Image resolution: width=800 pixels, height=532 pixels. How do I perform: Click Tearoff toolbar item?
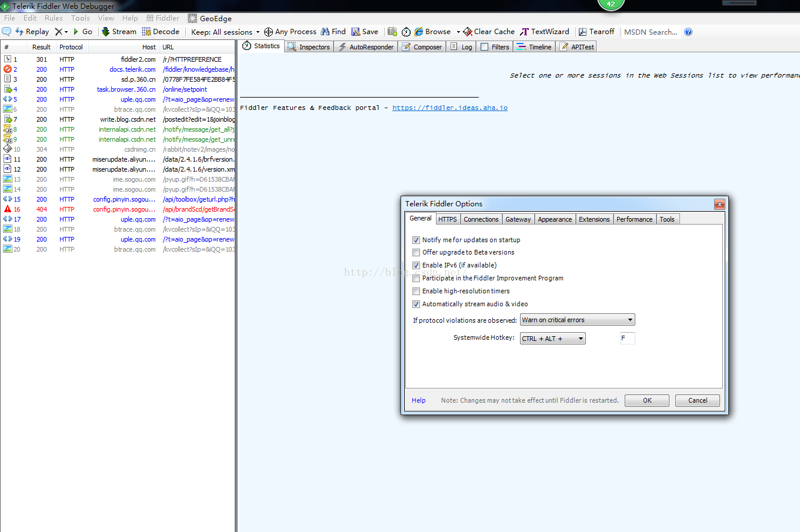click(x=596, y=32)
